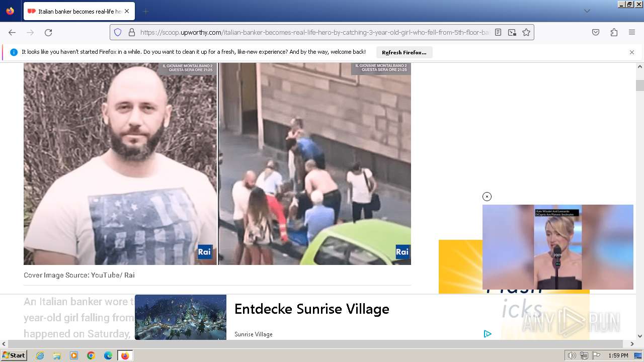Image resolution: width=644 pixels, height=362 pixels.
Task: Open network status tray icon
Action: click(x=584, y=355)
